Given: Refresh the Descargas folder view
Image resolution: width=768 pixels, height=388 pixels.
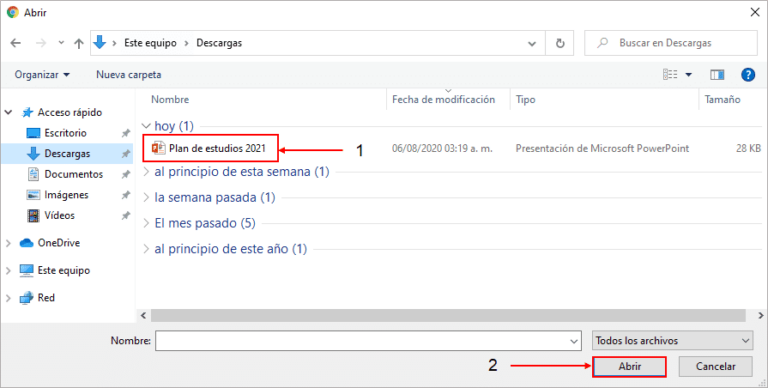Looking at the screenshot, I should coord(560,43).
